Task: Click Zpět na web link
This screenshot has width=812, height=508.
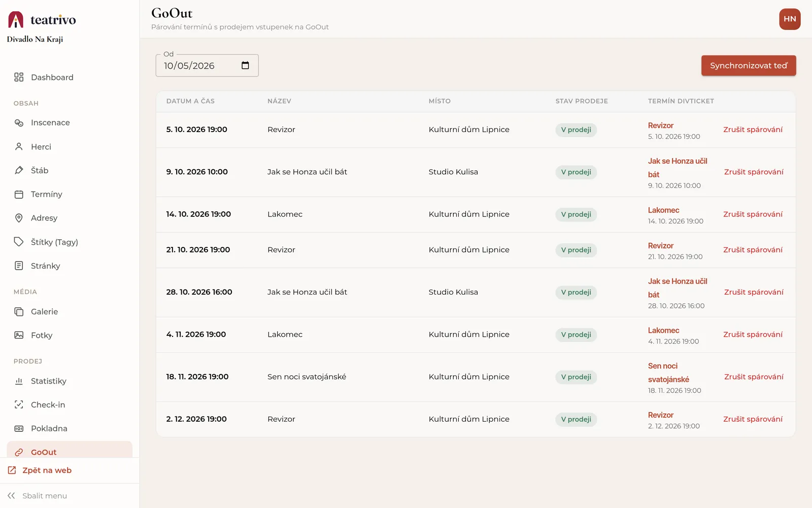Action: [47, 470]
